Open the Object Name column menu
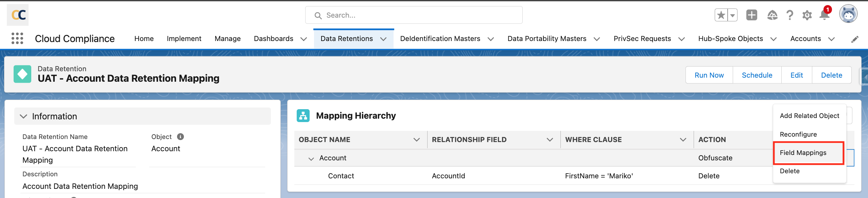The width and height of the screenshot is (868, 198). (416, 140)
